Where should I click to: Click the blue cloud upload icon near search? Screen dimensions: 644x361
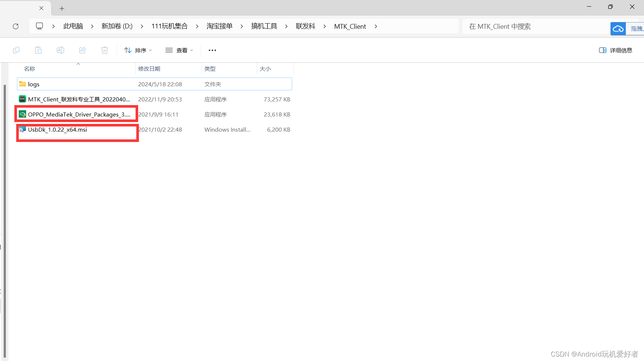pos(618,28)
